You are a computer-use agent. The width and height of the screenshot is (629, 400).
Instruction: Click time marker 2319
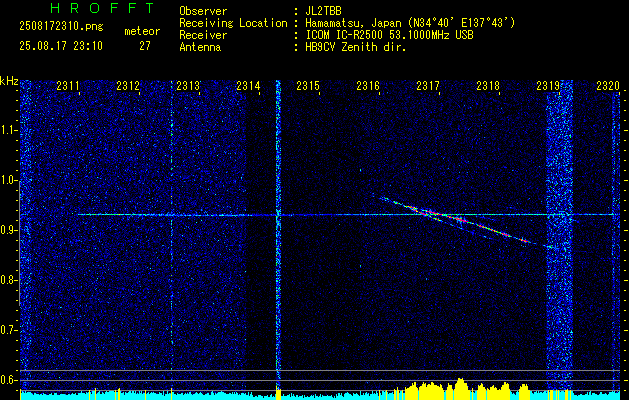click(548, 85)
